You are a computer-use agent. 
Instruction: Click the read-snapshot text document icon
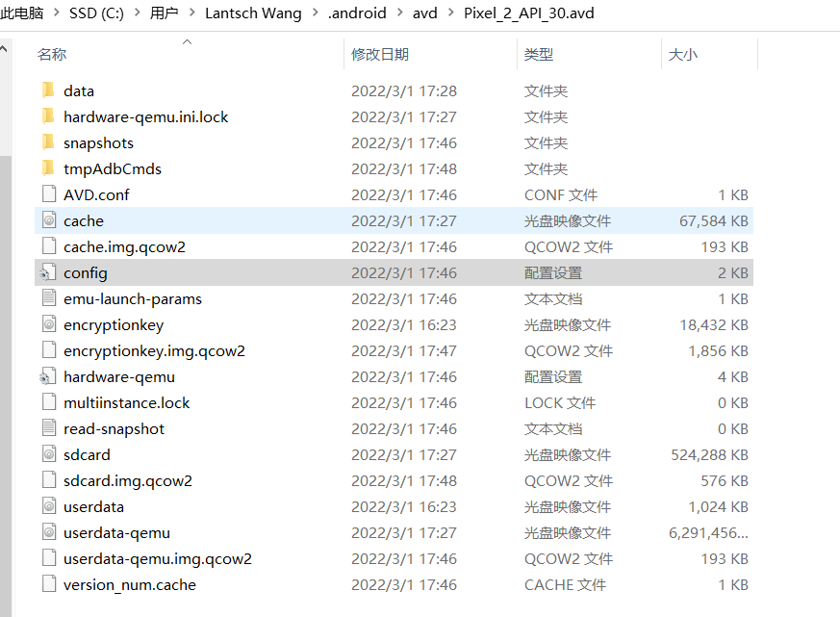click(x=50, y=428)
